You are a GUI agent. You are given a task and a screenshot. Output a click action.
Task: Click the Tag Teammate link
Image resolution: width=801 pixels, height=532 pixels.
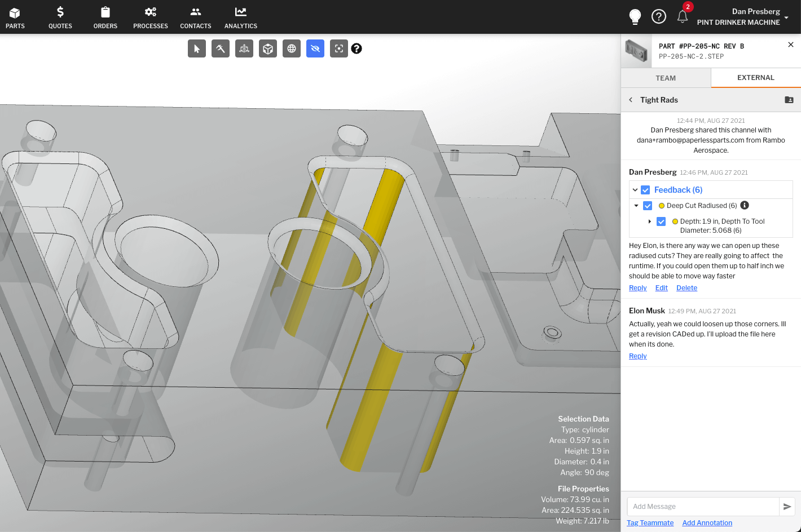click(650, 522)
